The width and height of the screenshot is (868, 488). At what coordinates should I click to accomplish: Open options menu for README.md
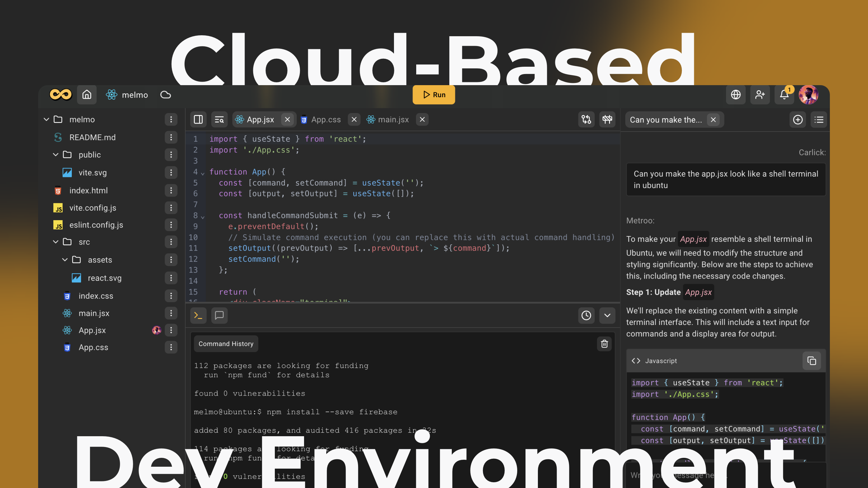point(171,137)
